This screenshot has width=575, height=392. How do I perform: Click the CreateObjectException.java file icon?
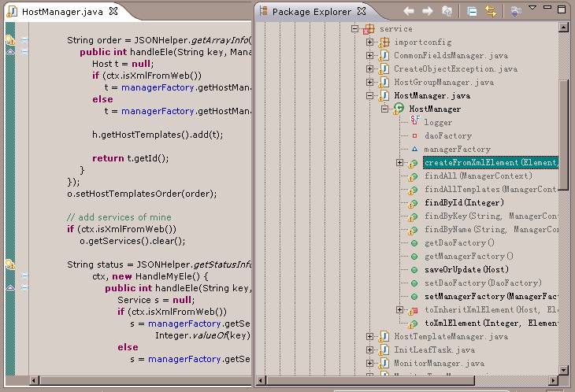384,68
